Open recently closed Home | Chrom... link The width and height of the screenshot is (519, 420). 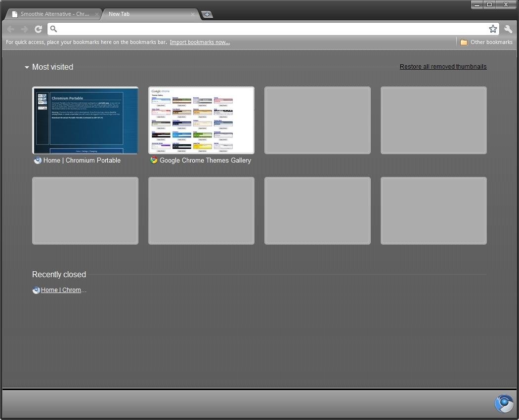(63, 290)
